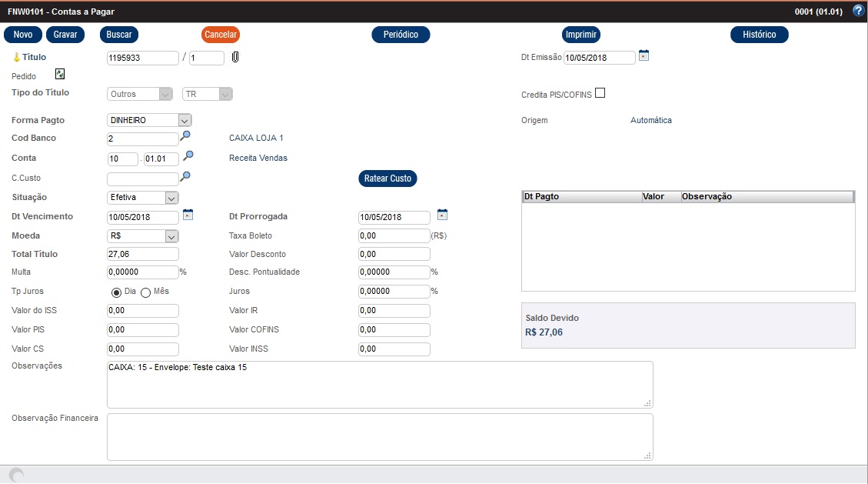Screen dimensions: 868x484
Task: Click the Ratear Custo button
Action: coord(387,179)
